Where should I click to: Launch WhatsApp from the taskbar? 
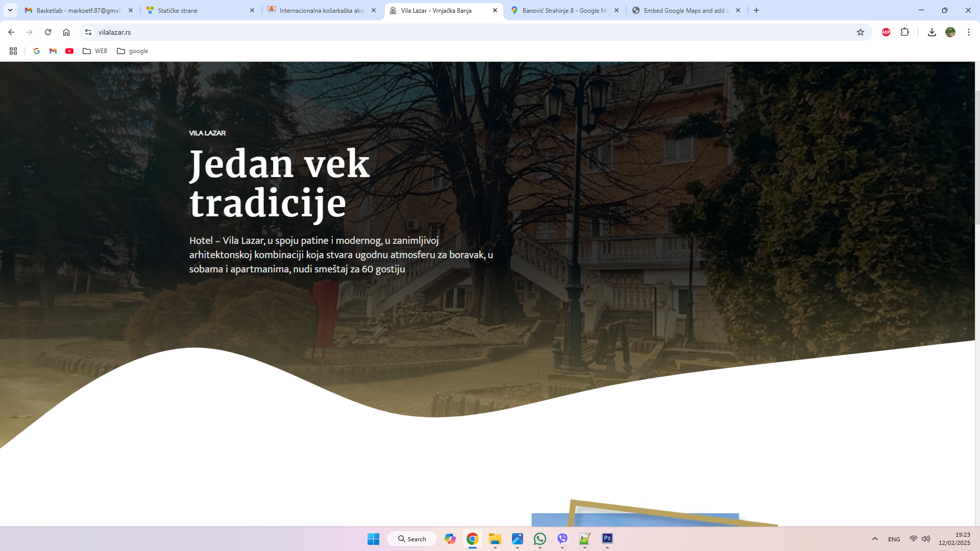[x=540, y=539]
